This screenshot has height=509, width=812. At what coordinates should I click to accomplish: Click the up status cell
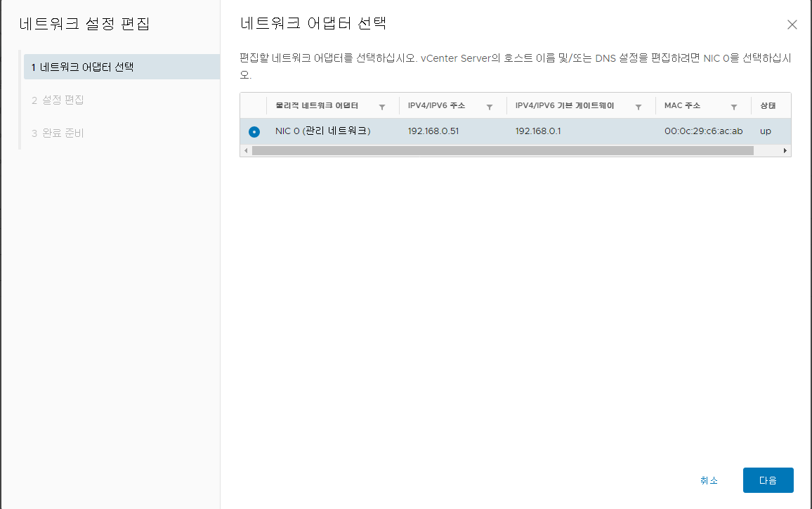766,131
